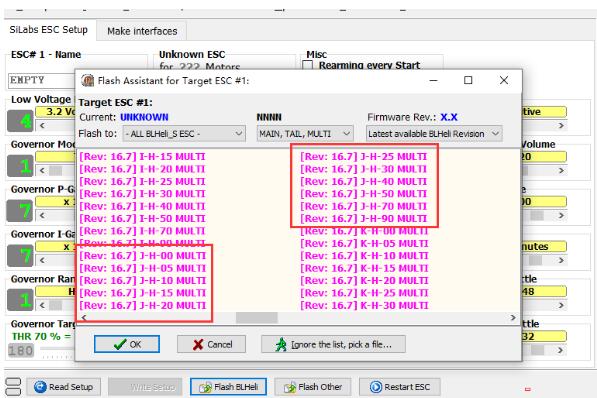This screenshot has width=597, height=398.
Task: Click the firmware list scroll-left arrow
Action: (84, 318)
